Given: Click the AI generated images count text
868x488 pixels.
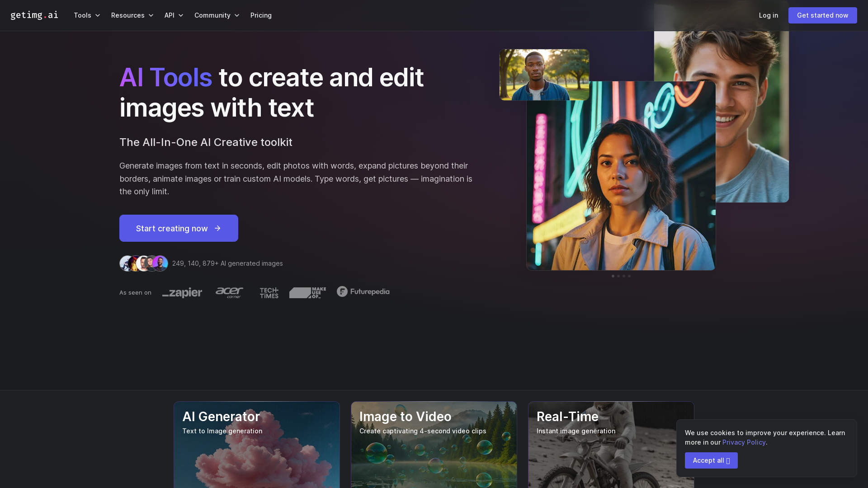Looking at the screenshot, I should [x=227, y=263].
